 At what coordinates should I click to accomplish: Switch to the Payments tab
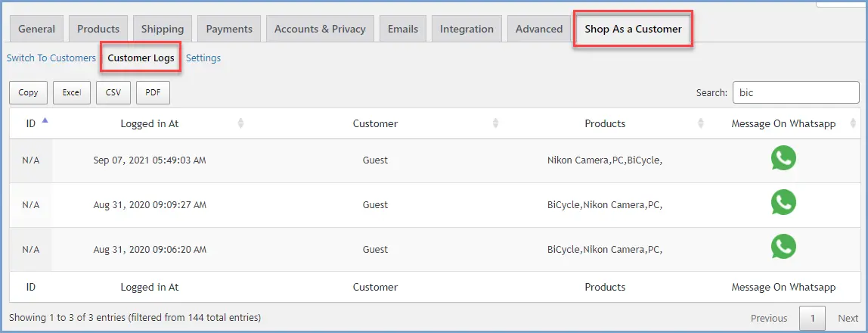(x=229, y=29)
